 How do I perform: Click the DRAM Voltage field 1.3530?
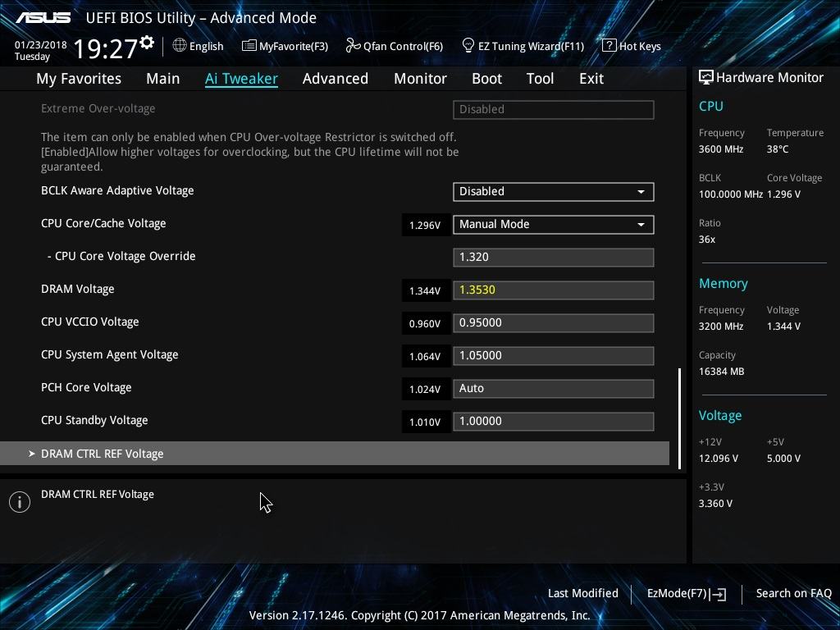coord(554,290)
